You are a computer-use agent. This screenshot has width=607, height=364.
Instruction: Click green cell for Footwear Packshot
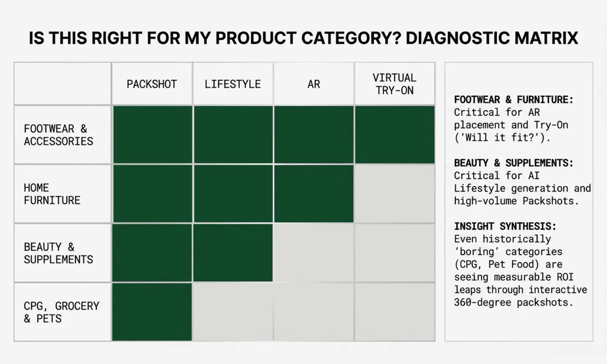pyautogui.click(x=152, y=135)
